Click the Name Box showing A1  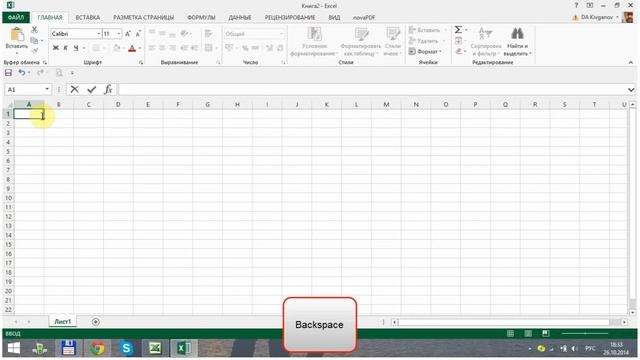24,89
